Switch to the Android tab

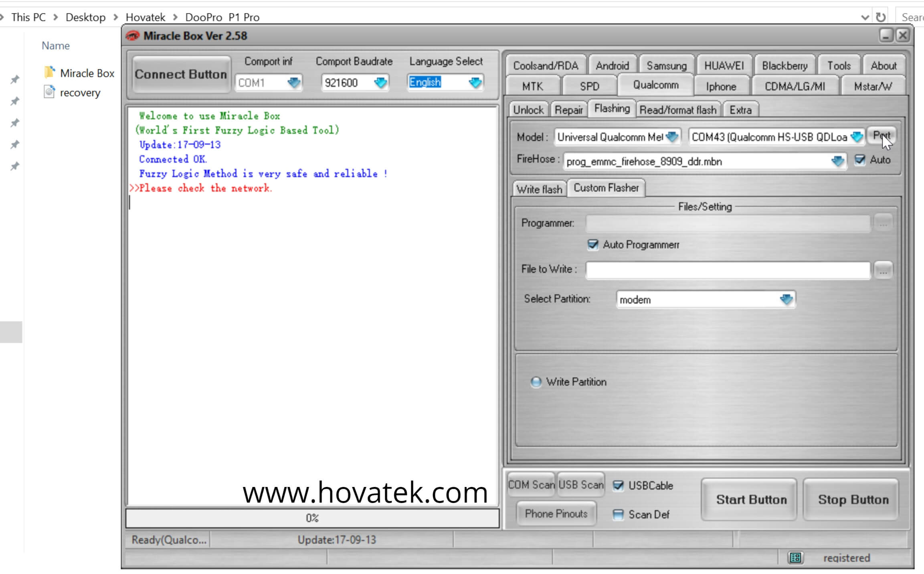click(x=612, y=65)
